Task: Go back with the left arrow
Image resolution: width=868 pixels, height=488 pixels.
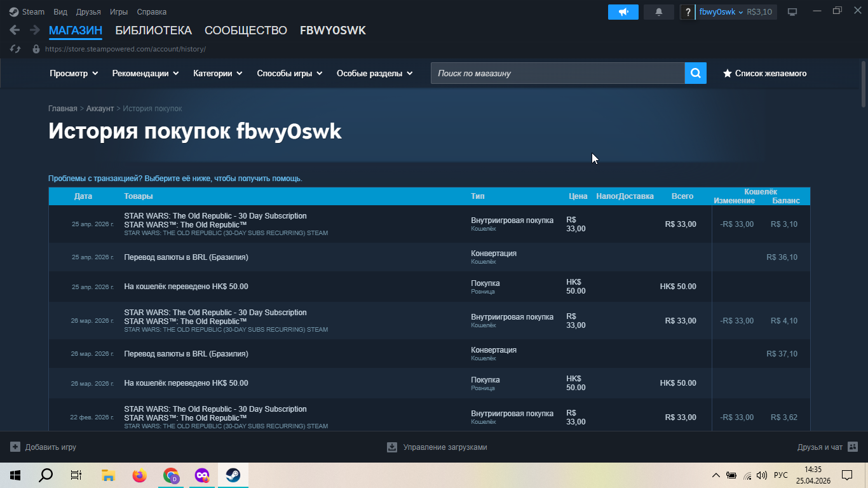Action: tap(15, 30)
